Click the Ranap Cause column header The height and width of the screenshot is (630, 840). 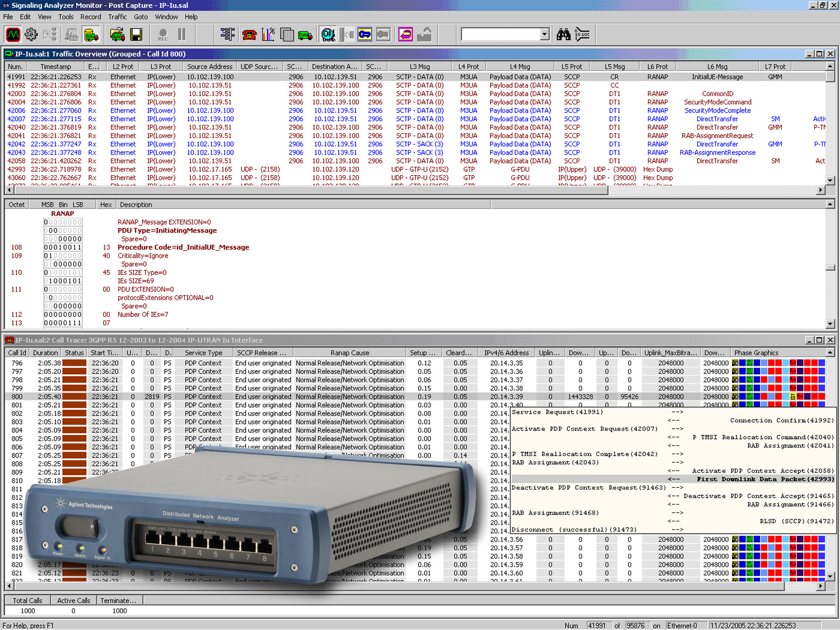pyautogui.click(x=350, y=353)
